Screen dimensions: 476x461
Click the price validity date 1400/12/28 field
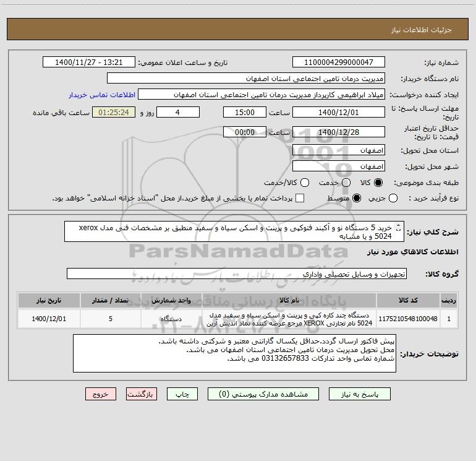click(339, 132)
